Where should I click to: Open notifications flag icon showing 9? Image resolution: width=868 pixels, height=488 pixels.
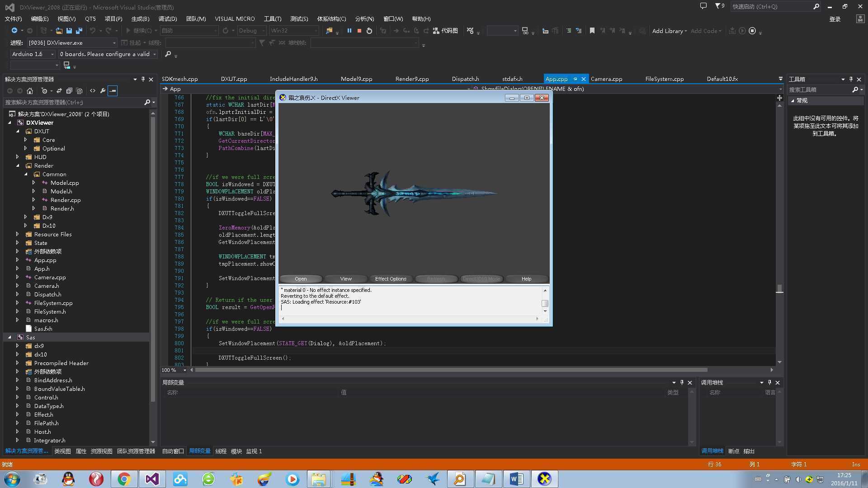720,6
